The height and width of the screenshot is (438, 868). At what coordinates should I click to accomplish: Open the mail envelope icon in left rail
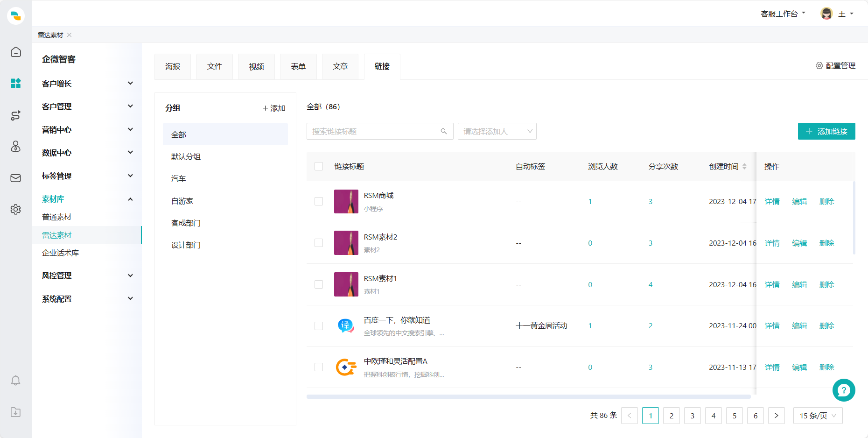tap(16, 178)
